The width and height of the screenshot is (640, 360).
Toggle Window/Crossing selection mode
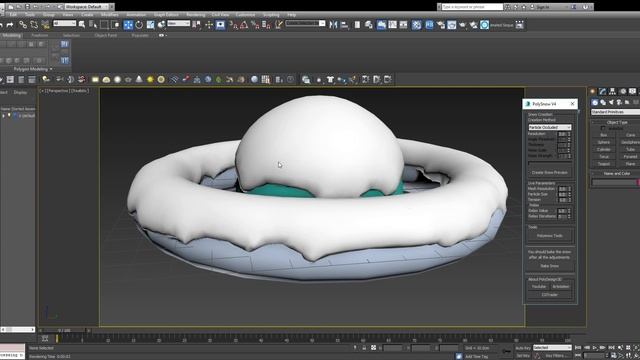pos(116,25)
